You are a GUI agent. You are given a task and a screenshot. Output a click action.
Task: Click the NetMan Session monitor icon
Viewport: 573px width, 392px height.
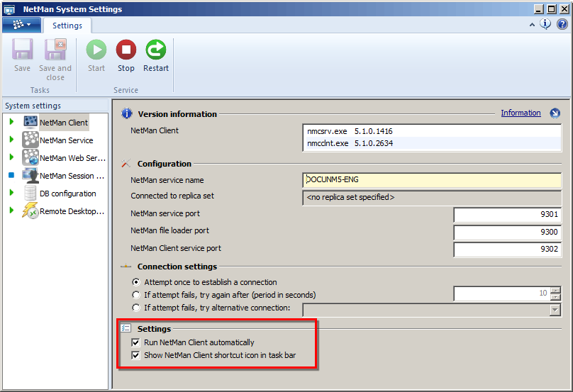click(x=30, y=175)
